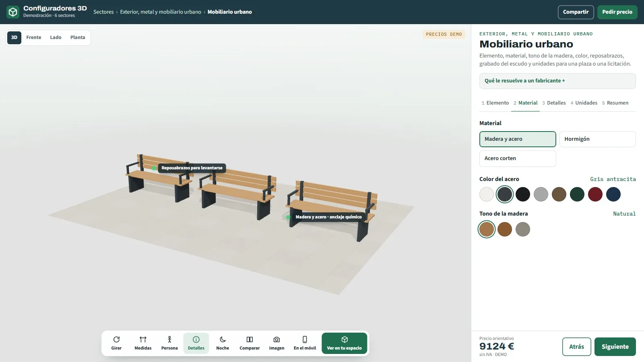Go to step 3 Detalles tab
The height and width of the screenshot is (362, 644).
554,103
